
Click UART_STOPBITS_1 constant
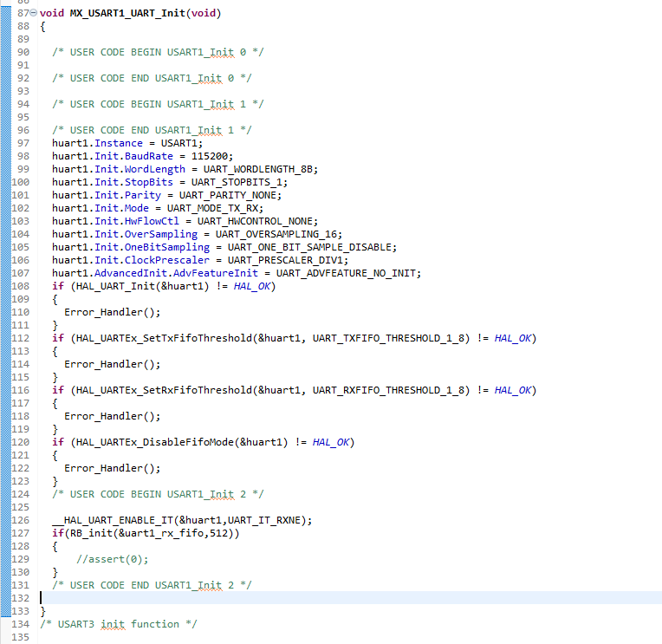(x=237, y=182)
